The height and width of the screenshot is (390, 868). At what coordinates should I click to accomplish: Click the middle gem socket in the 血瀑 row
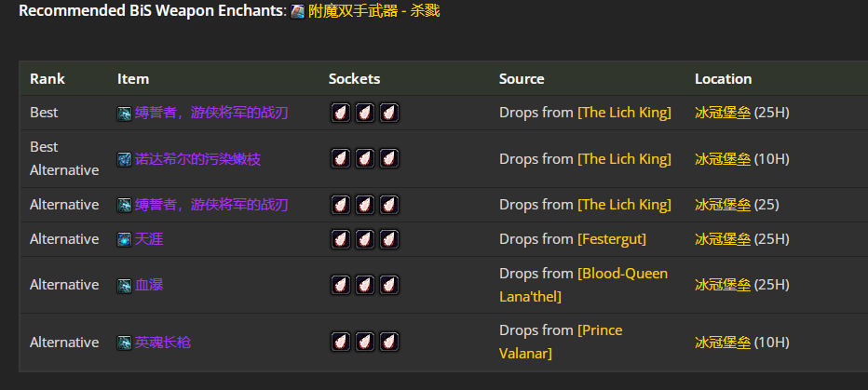point(365,285)
